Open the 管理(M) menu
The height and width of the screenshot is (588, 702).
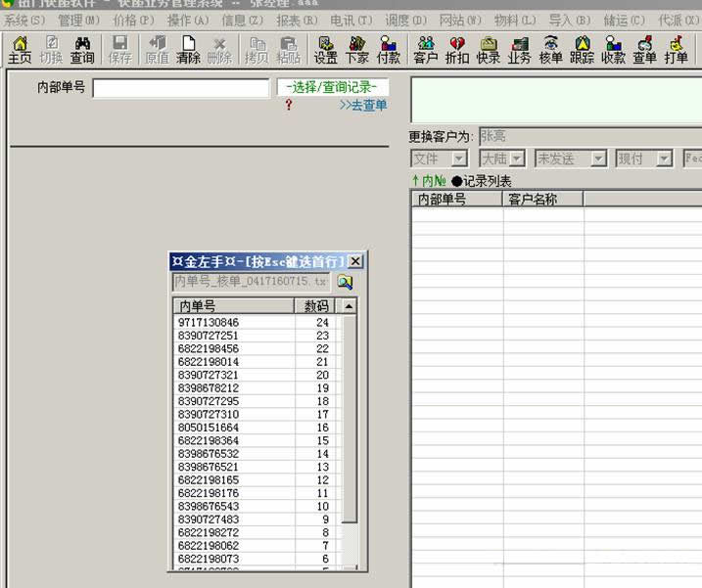(78, 21)
